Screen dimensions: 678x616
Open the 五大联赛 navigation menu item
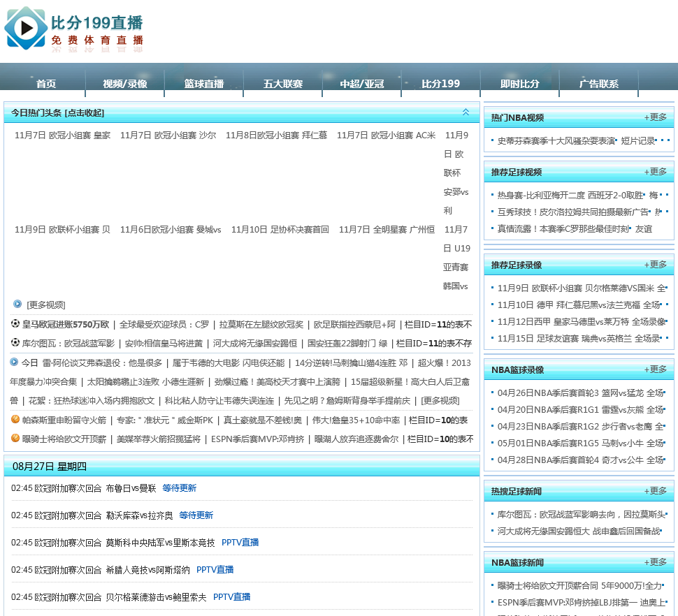coord(283,84)
